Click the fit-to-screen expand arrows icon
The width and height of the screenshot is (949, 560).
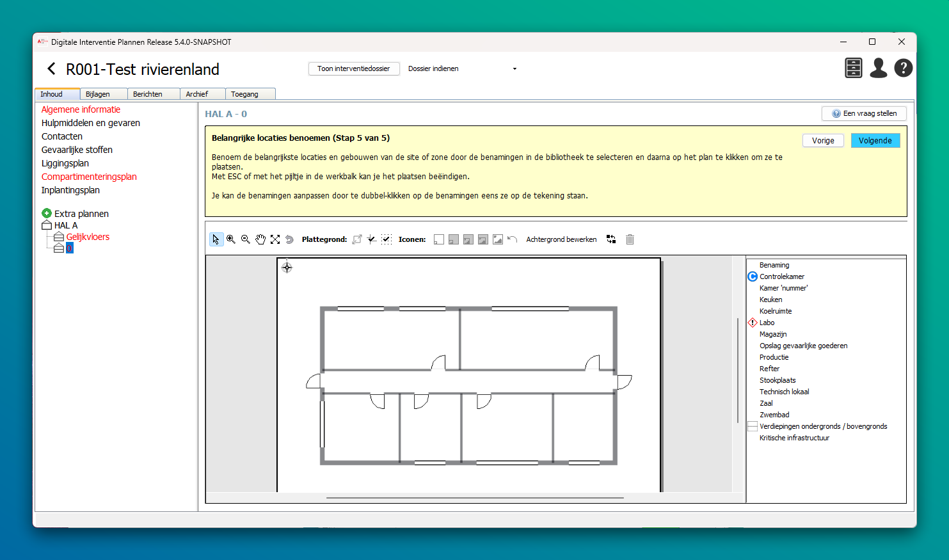275,239
